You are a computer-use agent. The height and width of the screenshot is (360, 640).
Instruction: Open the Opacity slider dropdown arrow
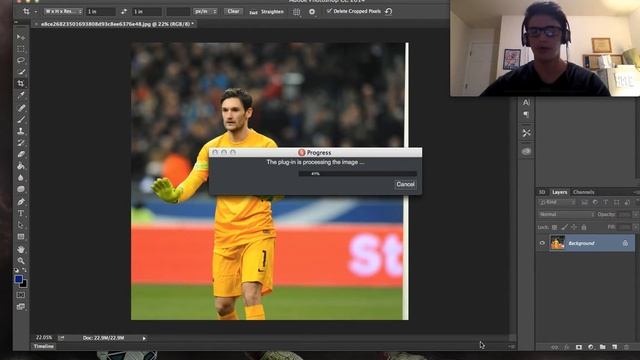coord(635,214)
